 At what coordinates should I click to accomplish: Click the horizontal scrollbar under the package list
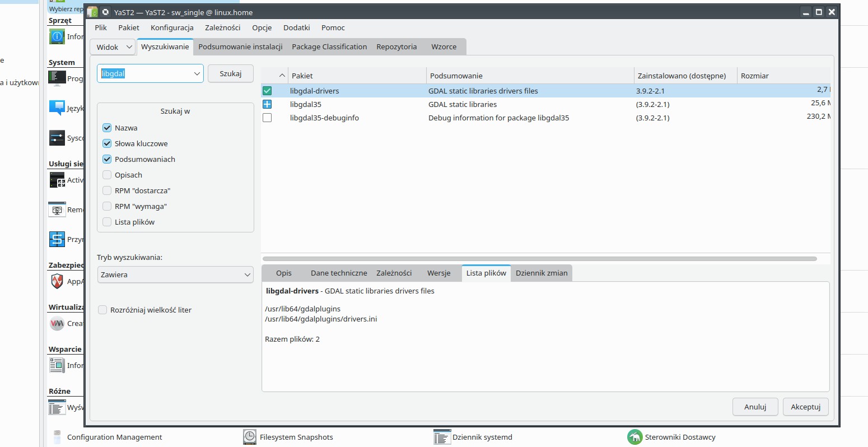(x=539, y=259)
